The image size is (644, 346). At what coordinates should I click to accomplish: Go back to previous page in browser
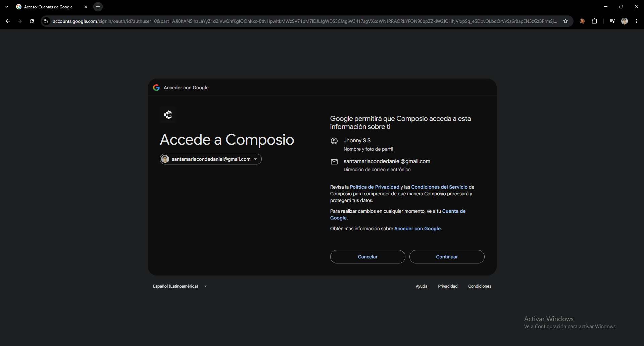pyautogui.click(x=8, y=21)
